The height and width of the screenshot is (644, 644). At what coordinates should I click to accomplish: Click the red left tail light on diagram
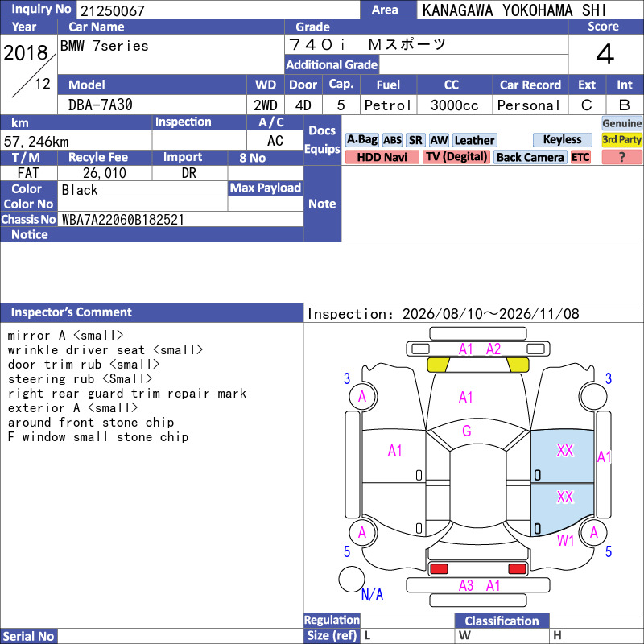[439, 569]
